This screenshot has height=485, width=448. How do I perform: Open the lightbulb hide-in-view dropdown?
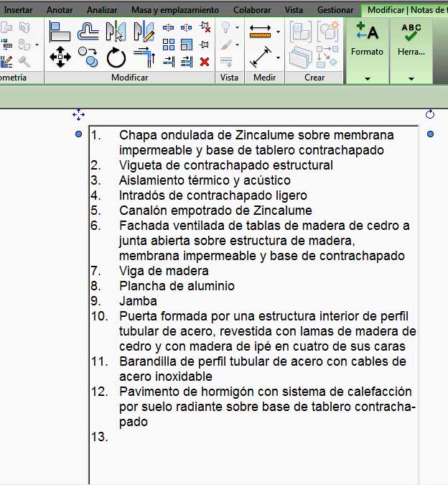point(238,29)
